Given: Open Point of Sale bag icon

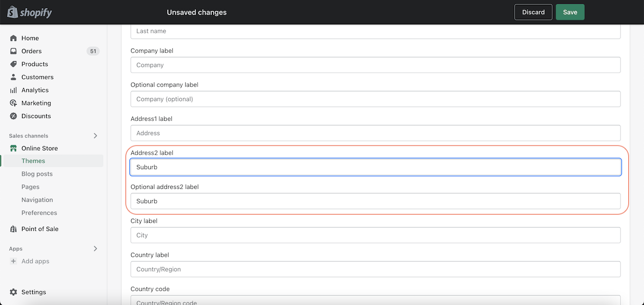Looking at the screenshot, I should click(13, 229).
